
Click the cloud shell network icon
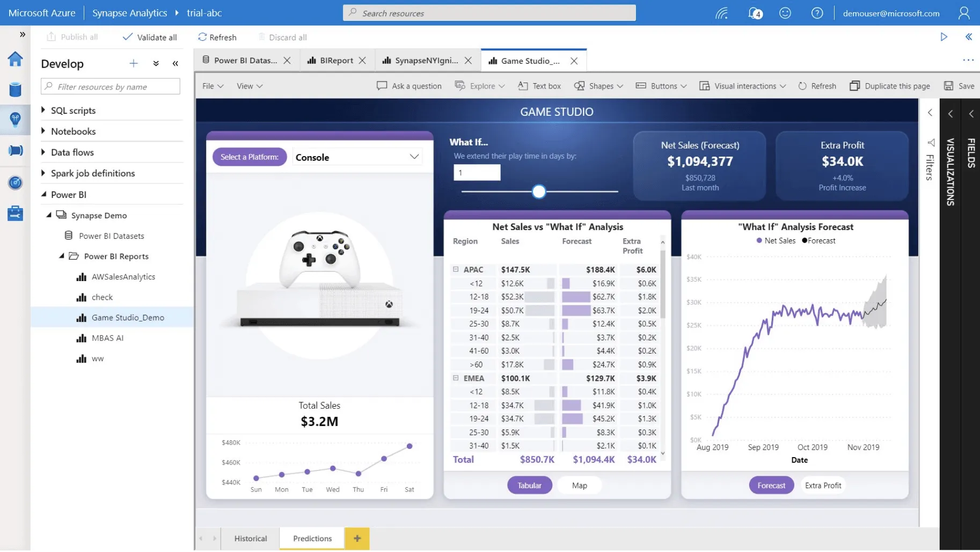tap(722, 13)
